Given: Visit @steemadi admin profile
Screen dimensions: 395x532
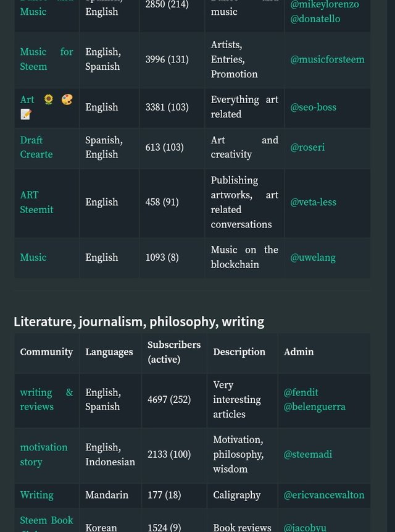Looking at the screenshot, I should [x=307, y=454].
